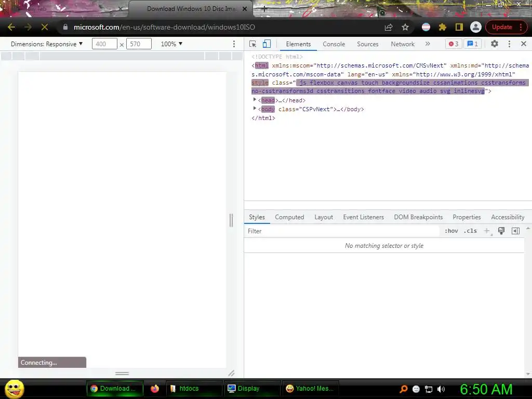Add a new style rule plus icon

pos(487,231)
